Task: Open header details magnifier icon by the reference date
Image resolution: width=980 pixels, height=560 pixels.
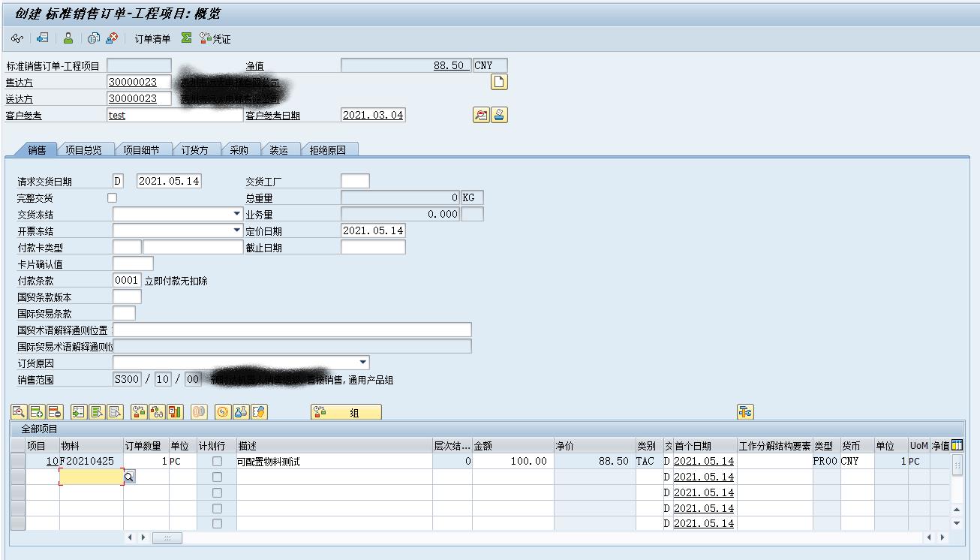Action: [x=481, y=115]
